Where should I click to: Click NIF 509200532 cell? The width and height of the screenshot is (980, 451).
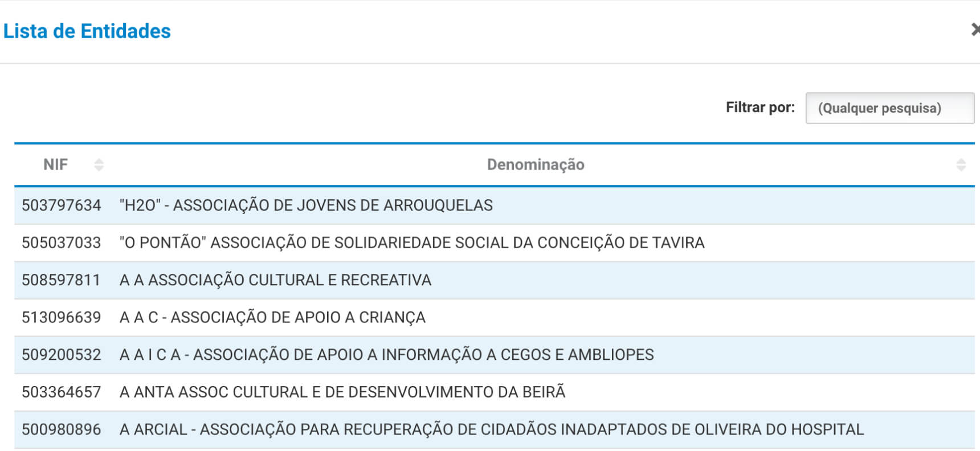tap(62, 355)
